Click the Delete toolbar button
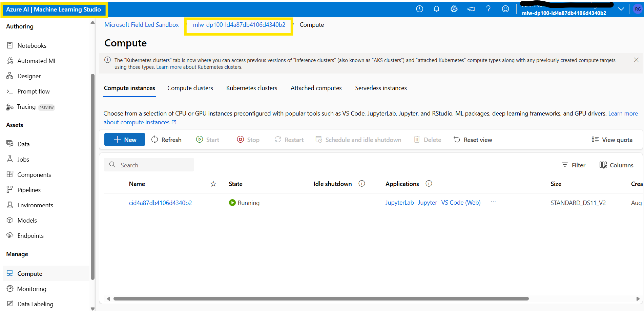The image size is (644, 311). 428,140
